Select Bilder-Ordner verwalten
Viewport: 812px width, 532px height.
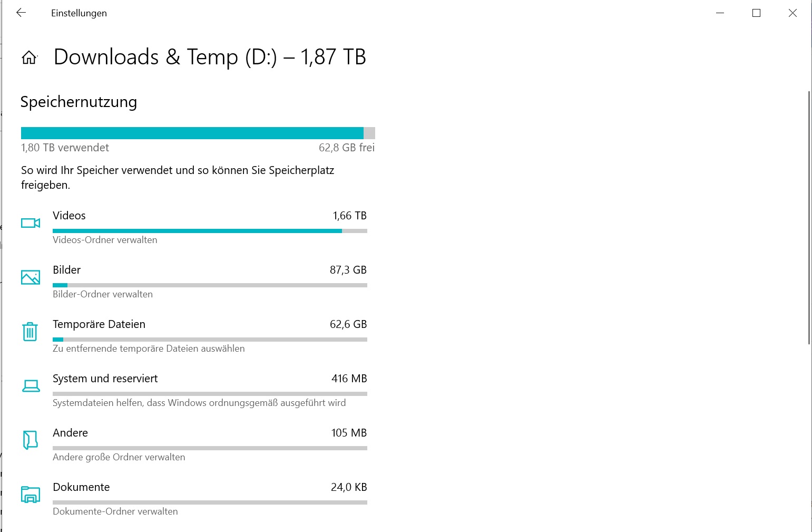tap(103, 294)
